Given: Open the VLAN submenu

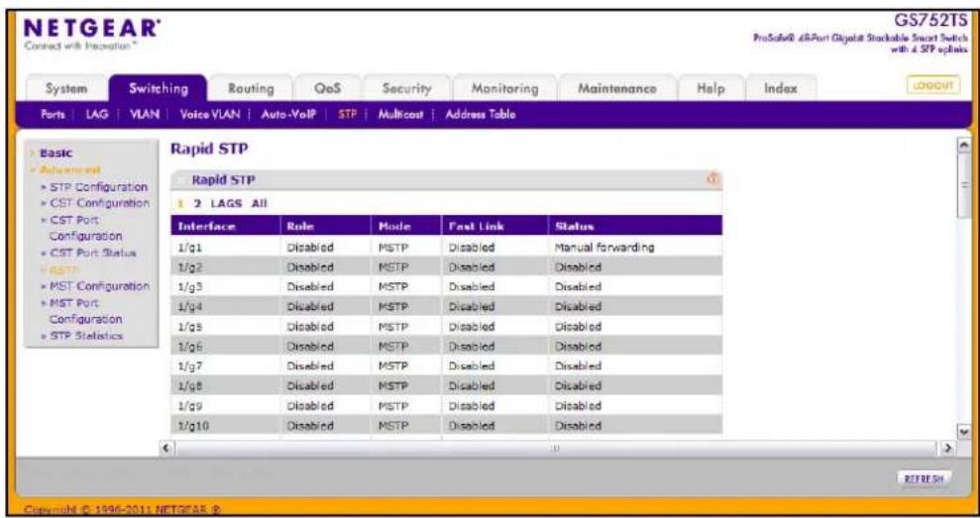Looking at the screenshot, I should pos(145,114).
